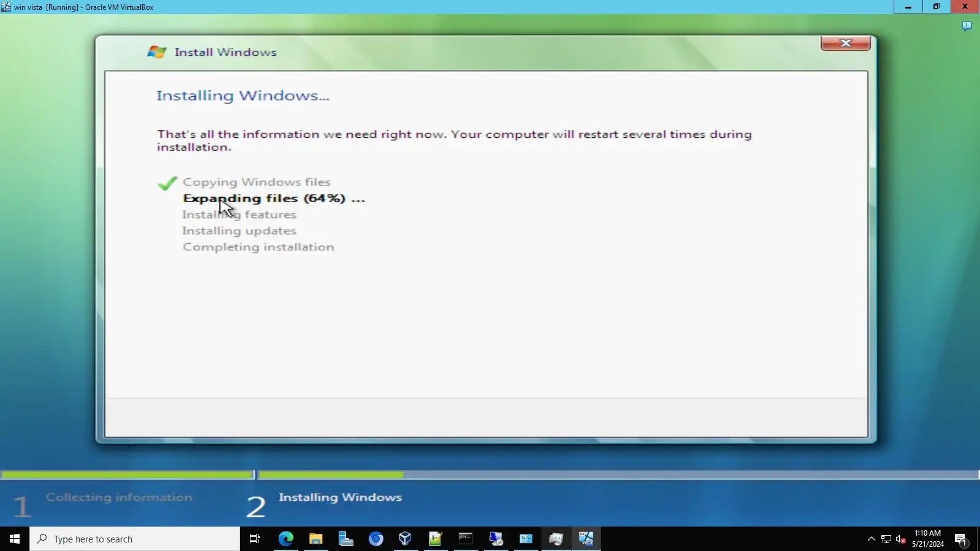Screen dimensions: 980x551
Task: Select the 'Copying Windows files' step text
Action: [x=257, y=182]
